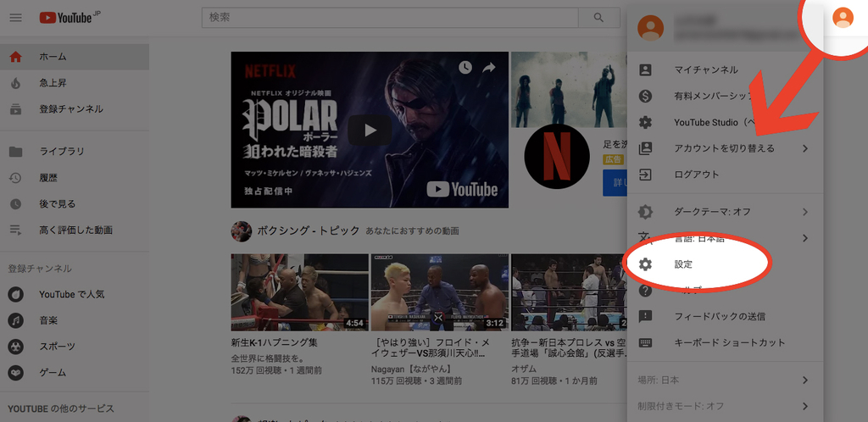This screenshot has width=868, height=422.
Task: Click the keyboard shortcuts icon
Action: 645,342
